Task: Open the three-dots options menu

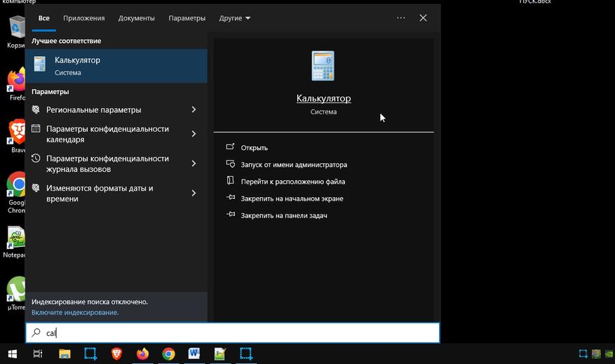Action: point(401,18)
